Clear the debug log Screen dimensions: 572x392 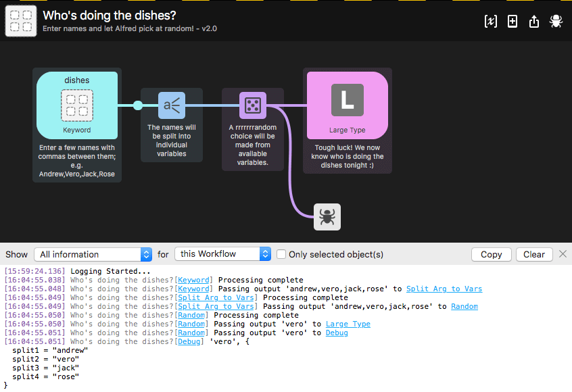(x=534, y=254)
